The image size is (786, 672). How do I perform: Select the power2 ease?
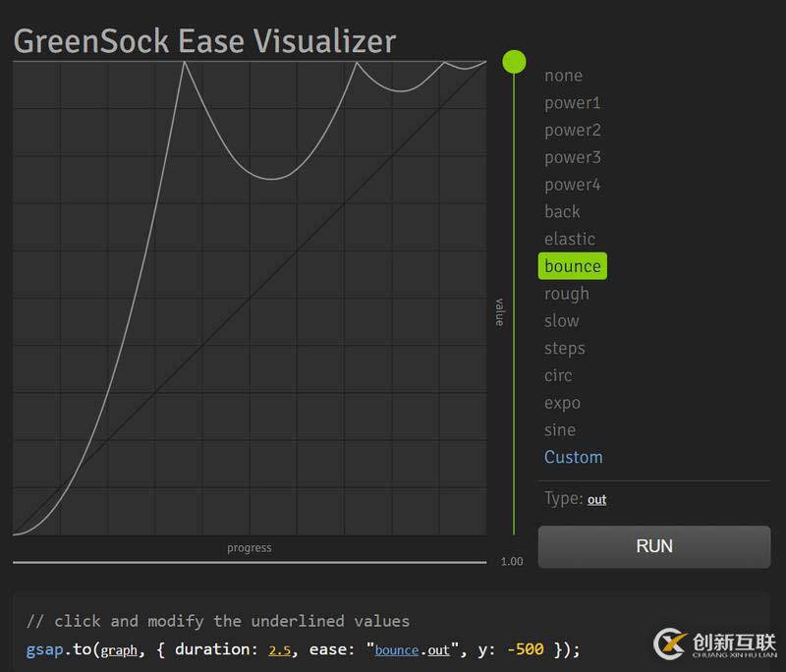(x=572, y=131)
